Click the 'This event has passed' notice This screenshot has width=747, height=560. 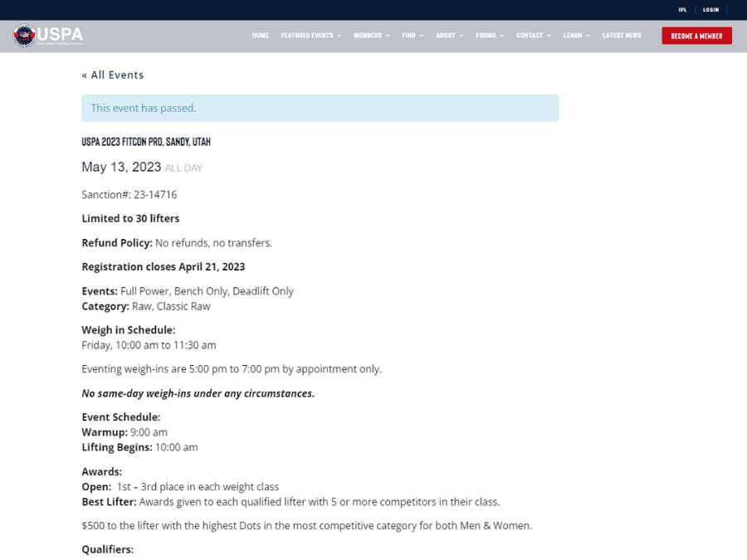pos(320,108)
